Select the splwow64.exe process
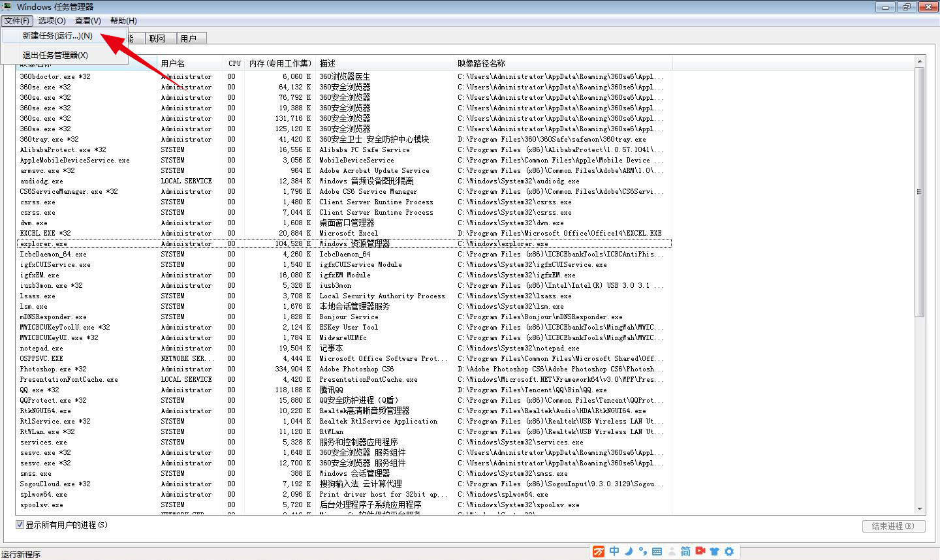 click(344, 494)
